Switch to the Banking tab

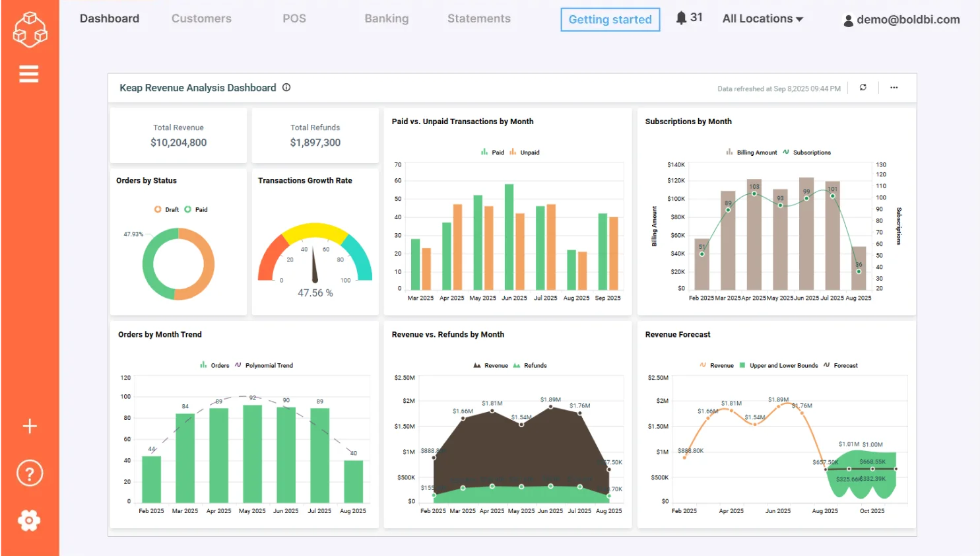coord(386,18)
